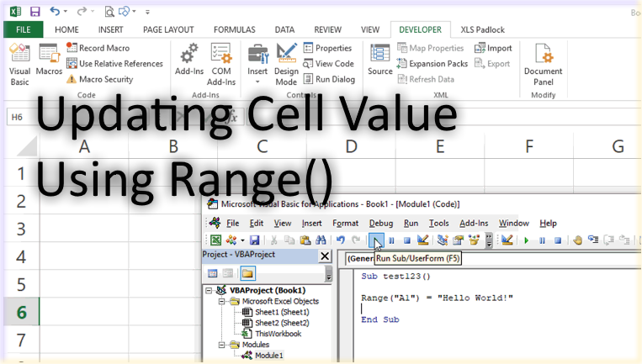Open the VBA editor Debug menu
642x364 pixels.
coord(381,224)
